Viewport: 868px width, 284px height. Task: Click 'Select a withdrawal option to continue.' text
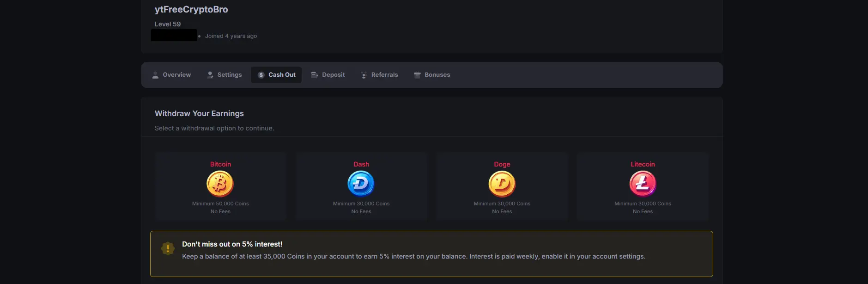pos(214,128)
